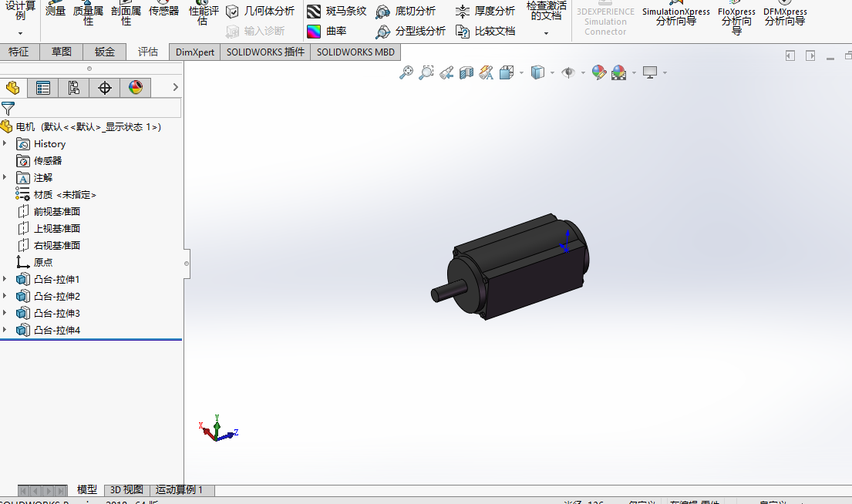Image resolution: width=852 pixels, height=504 pixels.
Task: Expand 凸台-拉伸1 feature
Action: pyautogui.click(x=5, y=279)
